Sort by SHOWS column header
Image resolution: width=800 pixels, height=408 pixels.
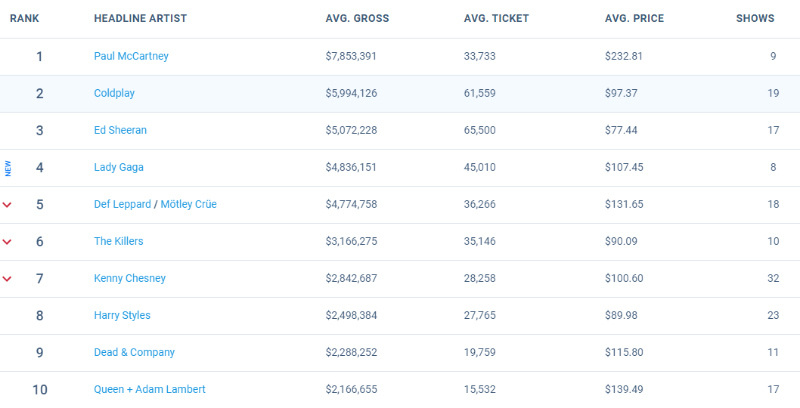pyautogui.click(x=755, y=18)
